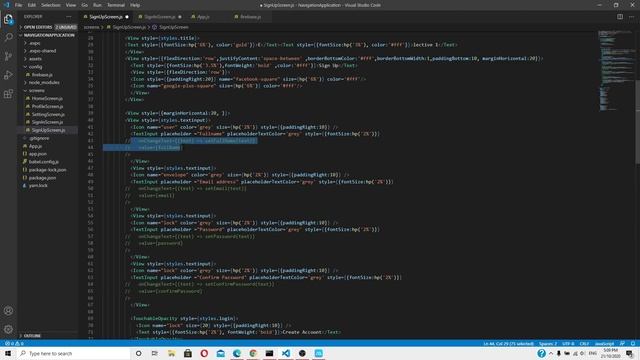The width and height of the screenshot is (640, 360).
Task: Click the code minimap
Action: tap(616, 70)
